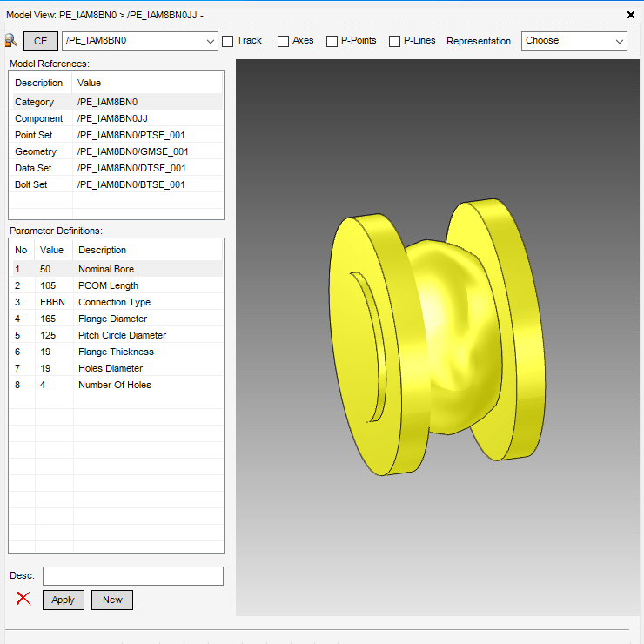Image resolution: width=644 pixels, height=644 pixels.
Task: Click the Apply button
Action: 64,600
